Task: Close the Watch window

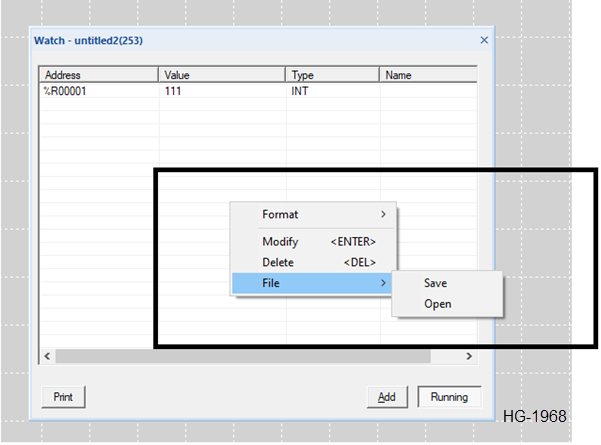Action: [484, 40]
